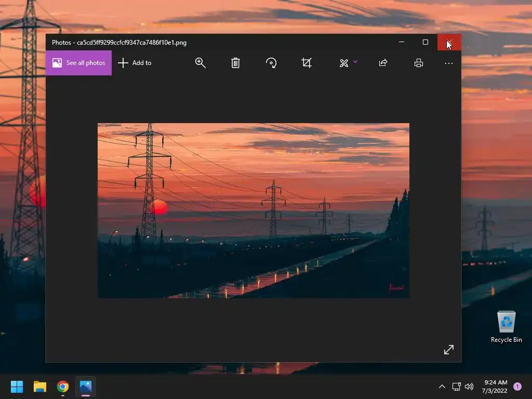Open the volume speaker tray icon
This screenshot has height=399, width=532.
[469, 387]
